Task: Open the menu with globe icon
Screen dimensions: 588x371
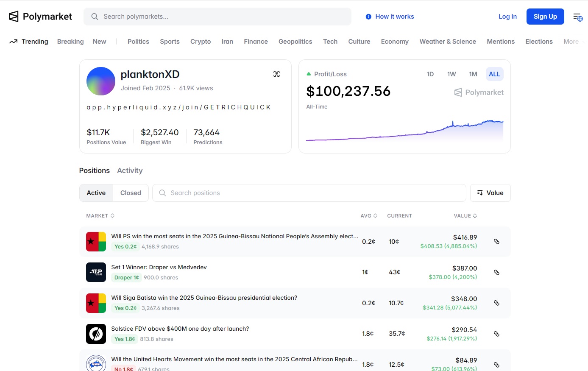Action: [x=578, y=17]
